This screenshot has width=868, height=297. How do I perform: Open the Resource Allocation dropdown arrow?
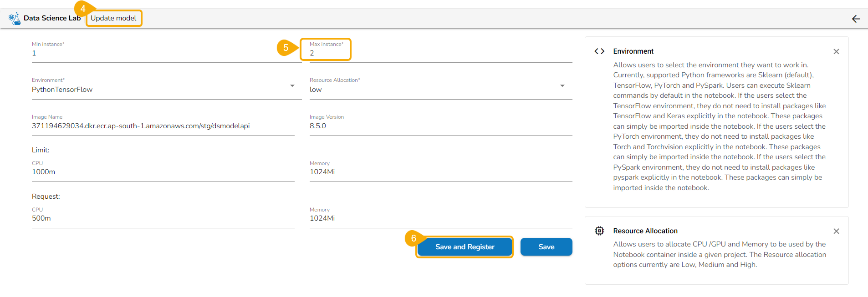[x=562, y=86]
